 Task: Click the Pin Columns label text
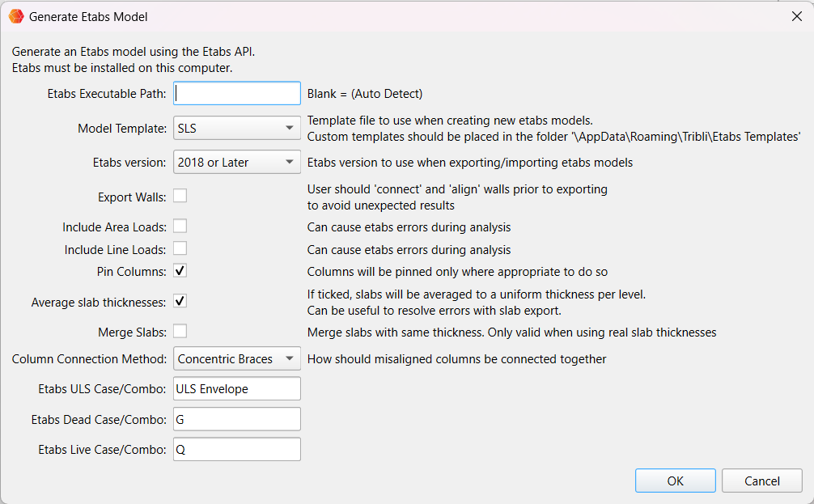(131, 271)
